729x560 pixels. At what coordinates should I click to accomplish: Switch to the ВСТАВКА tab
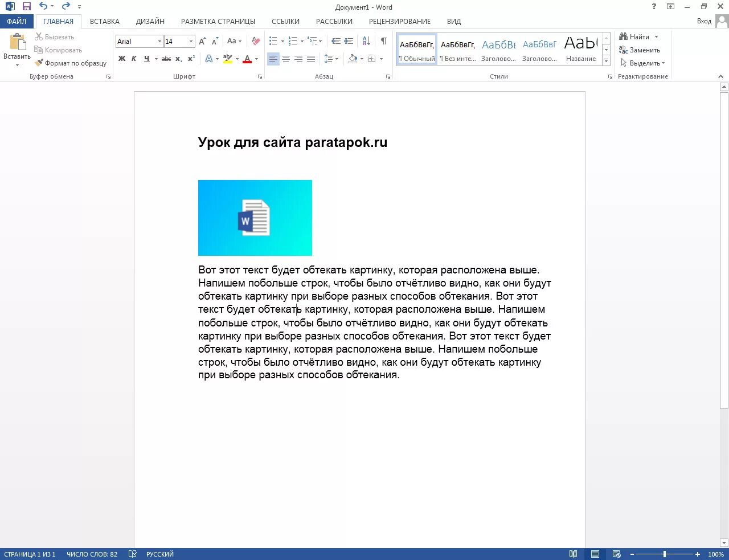(x=105, y=21)
